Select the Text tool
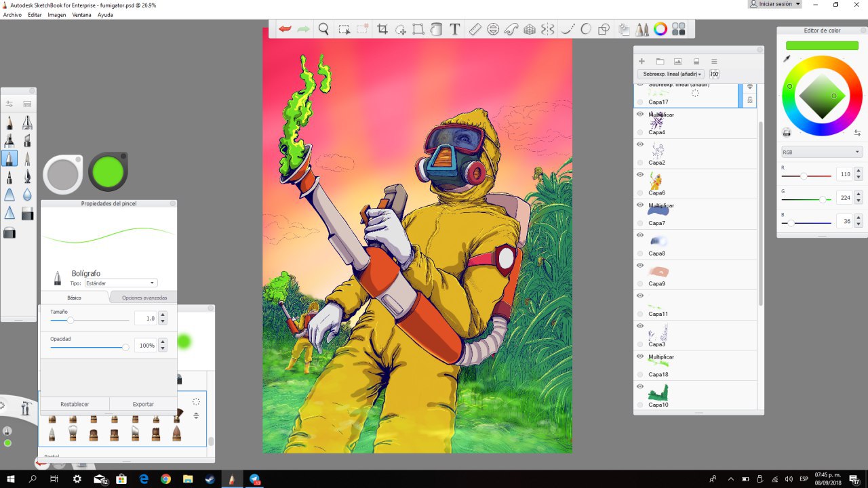 click(x=455, y=29)
